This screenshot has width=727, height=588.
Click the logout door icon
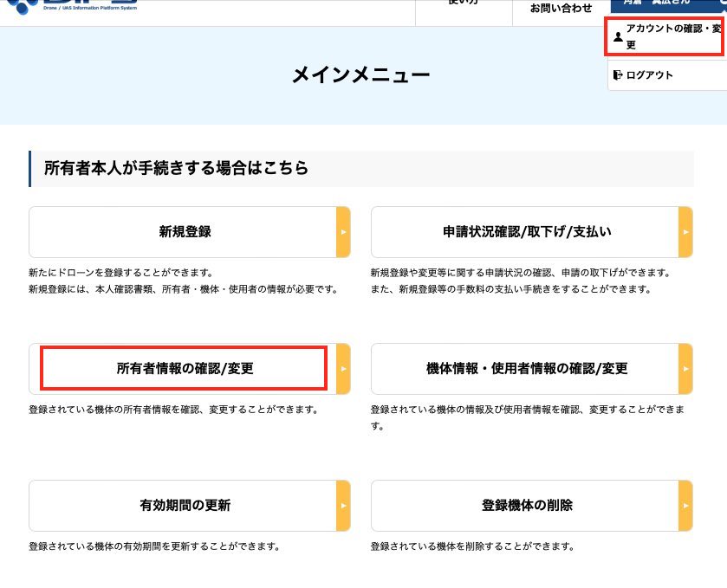click(617, 75)
